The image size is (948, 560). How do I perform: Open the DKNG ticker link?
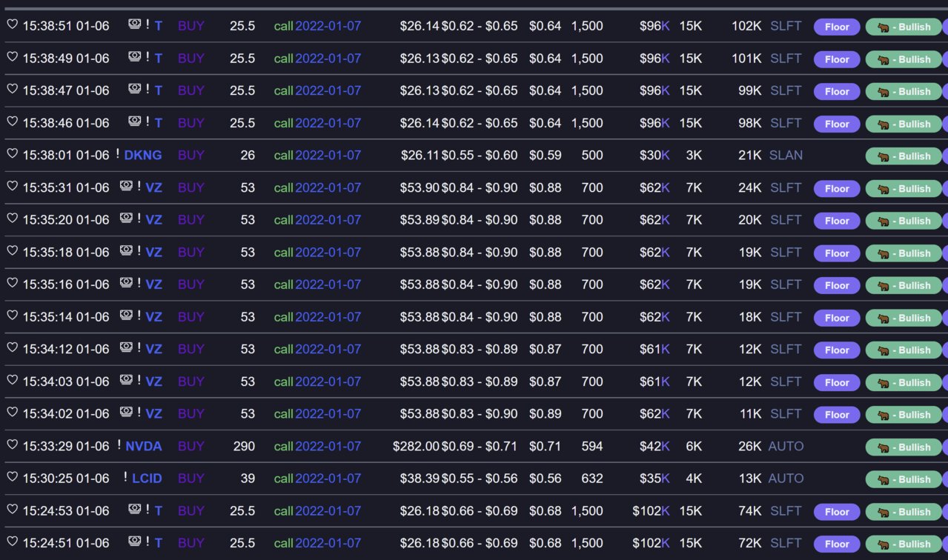[142, 156]
